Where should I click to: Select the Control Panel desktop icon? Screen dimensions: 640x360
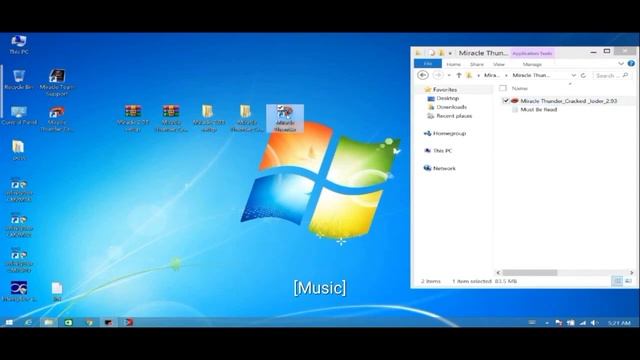tap(19, 115)
